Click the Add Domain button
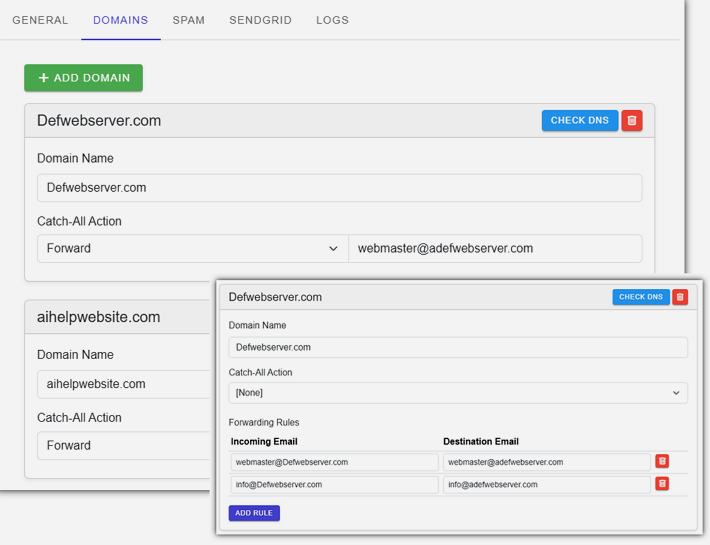The width and height of the screenshot is (710, 545). [x=83, y=78]
